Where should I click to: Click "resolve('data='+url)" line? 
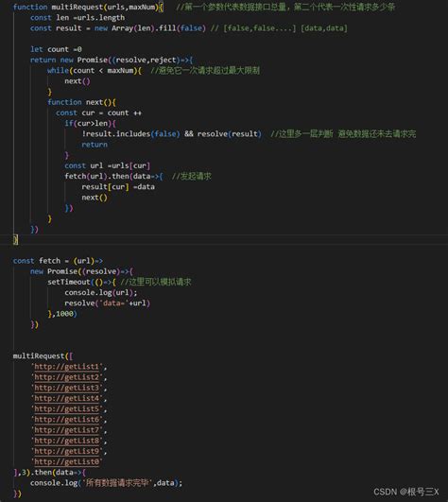pyautogui.click(x=107, y=303)
